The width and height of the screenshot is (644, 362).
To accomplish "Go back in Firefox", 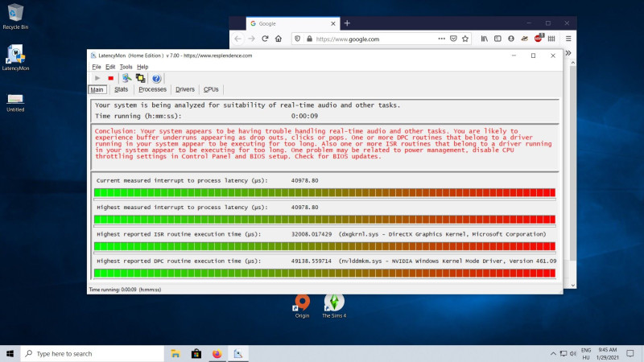I will click(x=237, y=39).
